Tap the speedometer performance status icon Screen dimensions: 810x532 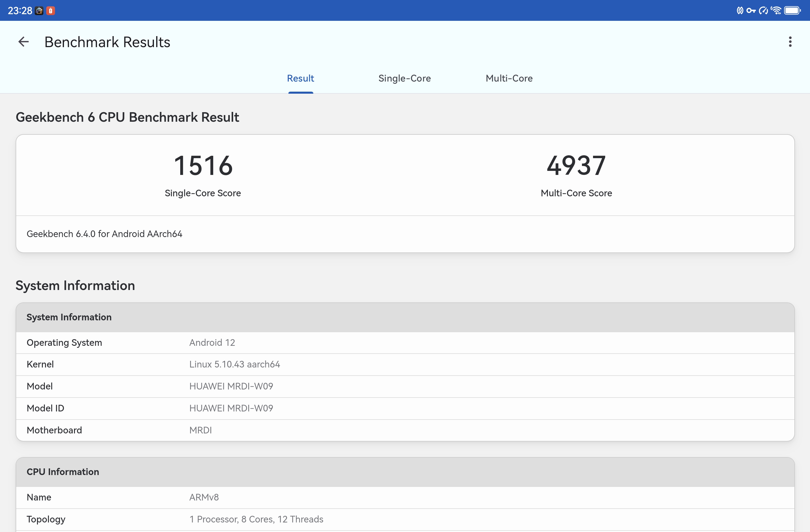(764, 10)
